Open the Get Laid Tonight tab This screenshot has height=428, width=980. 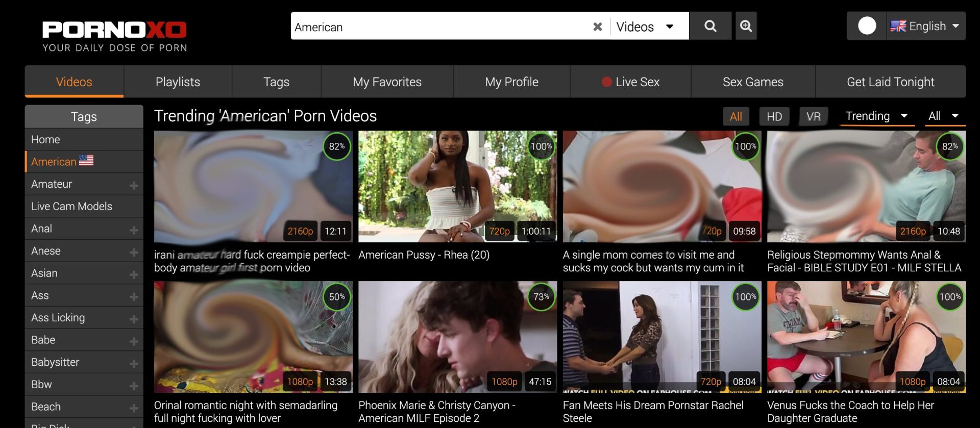[891, 82]
